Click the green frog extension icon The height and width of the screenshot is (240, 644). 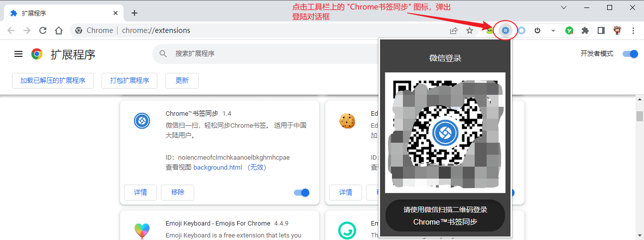(x=490, y=30)
